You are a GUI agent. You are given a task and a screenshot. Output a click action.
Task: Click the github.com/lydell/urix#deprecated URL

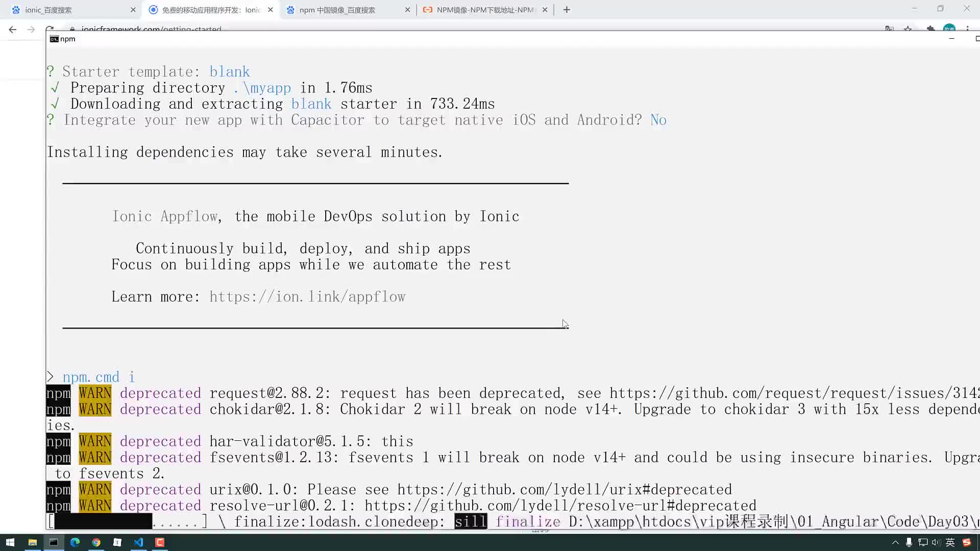click(565, 490)
